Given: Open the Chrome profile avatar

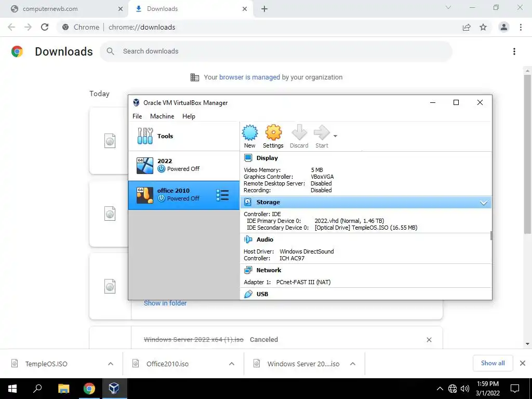Looking at the screenshot, I should click(x=504, y=27).
